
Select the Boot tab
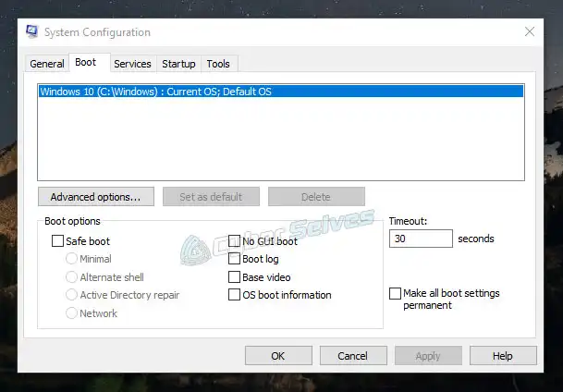click(x=90, y=63)
